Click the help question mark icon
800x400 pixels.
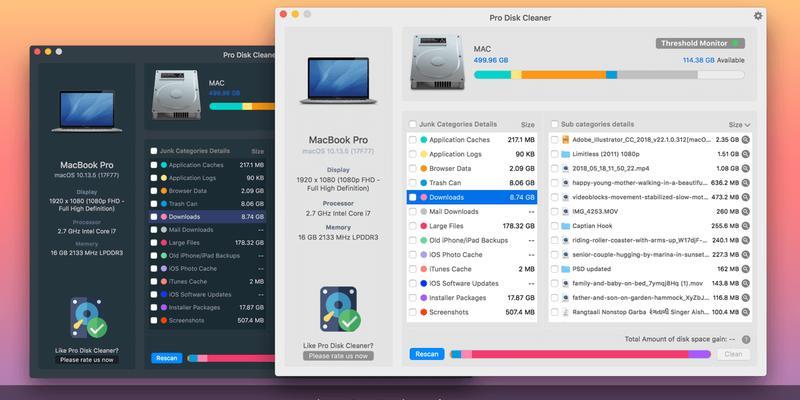(746, 339)
